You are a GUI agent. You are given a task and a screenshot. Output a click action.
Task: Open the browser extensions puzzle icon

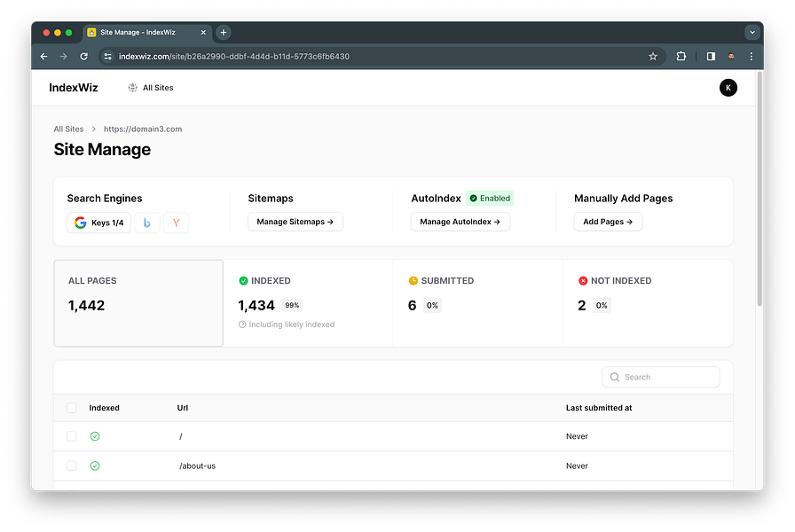pyautogui.click(x=681, y=57)
